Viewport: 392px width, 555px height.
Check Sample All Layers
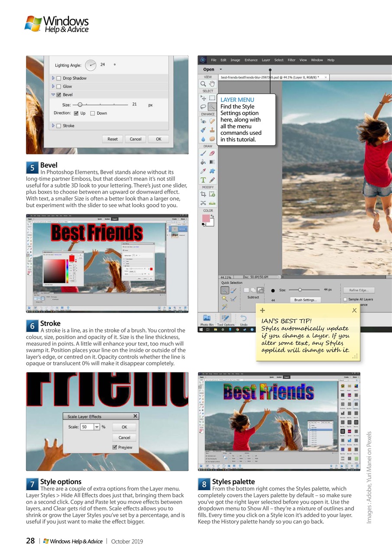tap(345, 299)
